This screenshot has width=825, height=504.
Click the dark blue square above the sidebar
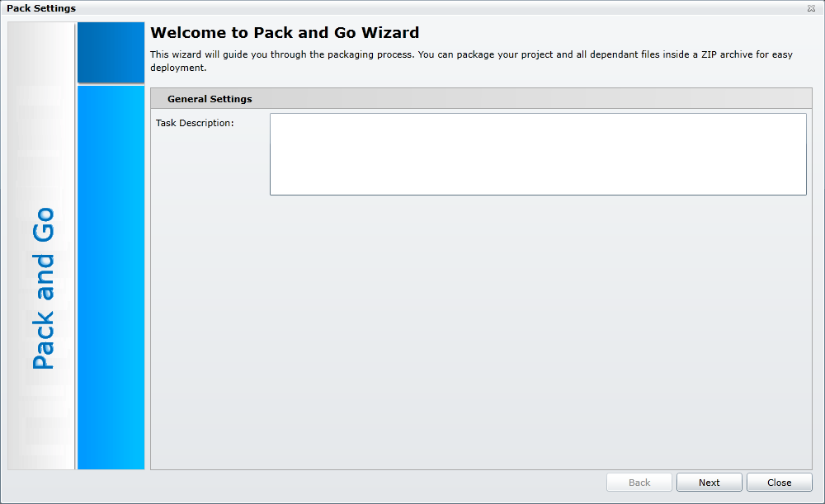111,53
